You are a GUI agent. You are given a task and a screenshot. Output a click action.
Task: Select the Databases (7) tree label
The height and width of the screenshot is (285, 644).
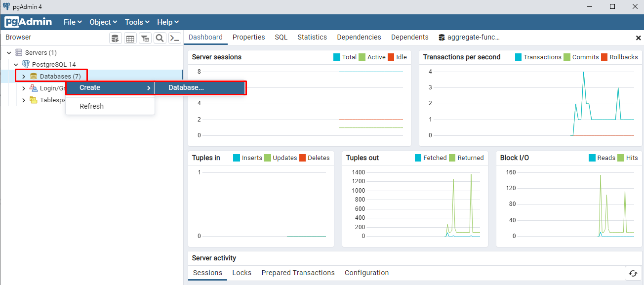tap(60, 76)
